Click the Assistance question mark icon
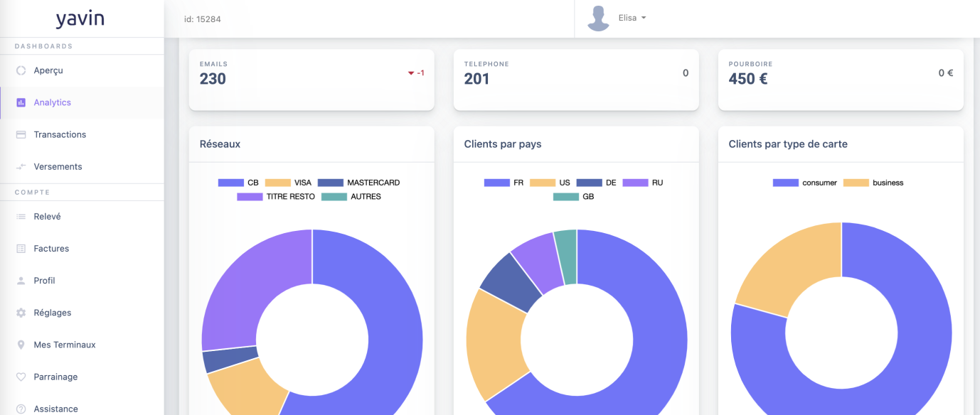980x415 pixels. (x=21, y=409)
